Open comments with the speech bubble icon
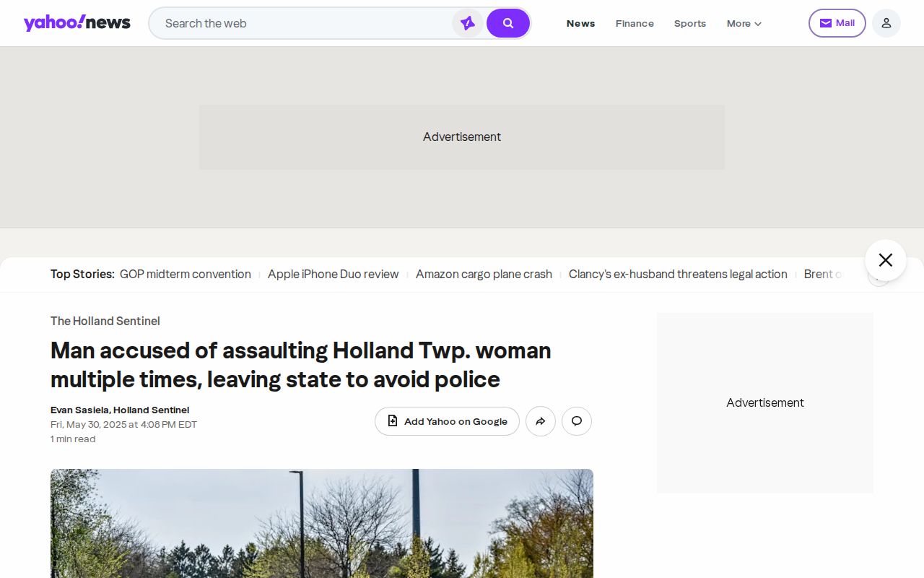Screen dimensions: 924x578 (x=577, y=421)
